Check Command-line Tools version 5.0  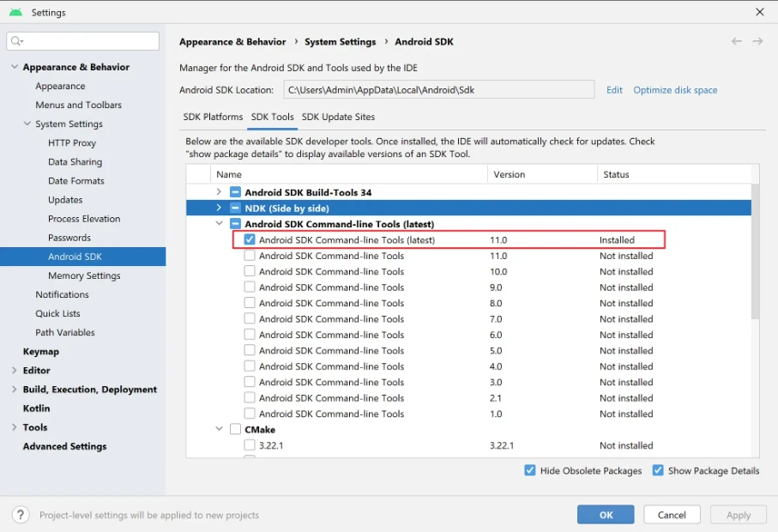point(250,350)
